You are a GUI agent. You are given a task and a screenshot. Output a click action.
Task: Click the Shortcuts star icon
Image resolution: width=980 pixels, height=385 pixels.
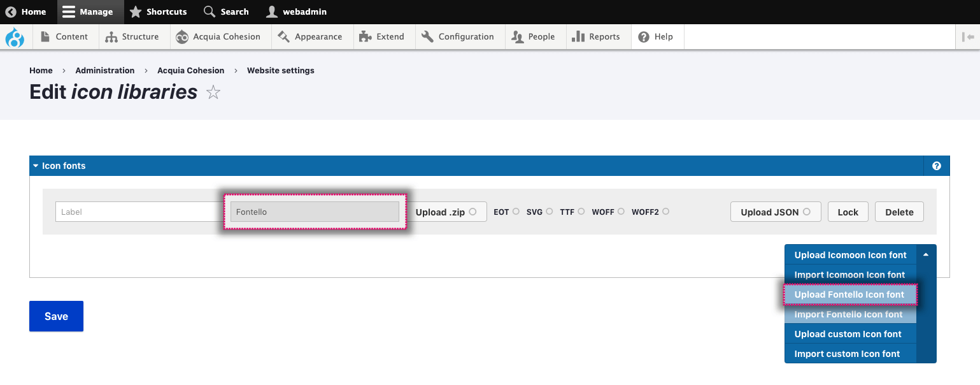click(x=136, y=11)
